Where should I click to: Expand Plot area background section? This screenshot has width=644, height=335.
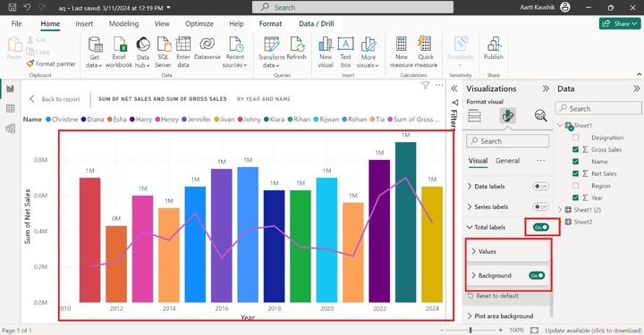click(x=470, y=316)
